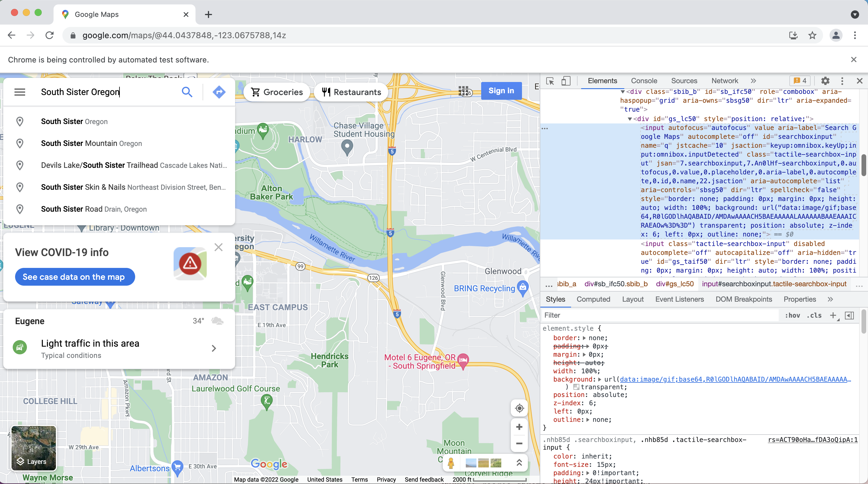Select the Street View pegman icon
Viewport: 868px width, 484px height.
tap(451, 463)
